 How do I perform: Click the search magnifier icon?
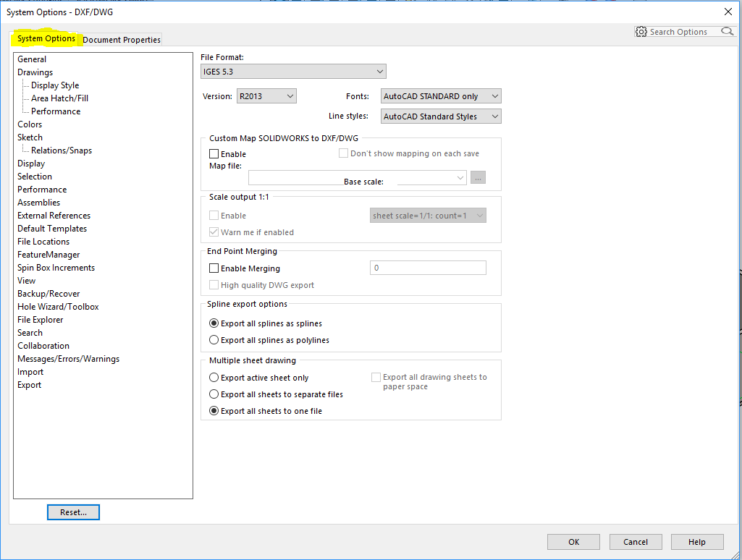click(x=728, y=31)
